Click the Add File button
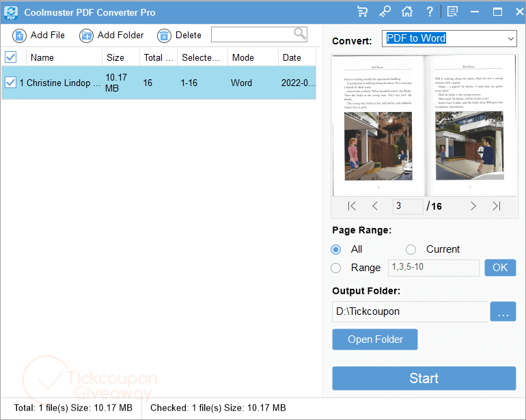 point(38,36)
